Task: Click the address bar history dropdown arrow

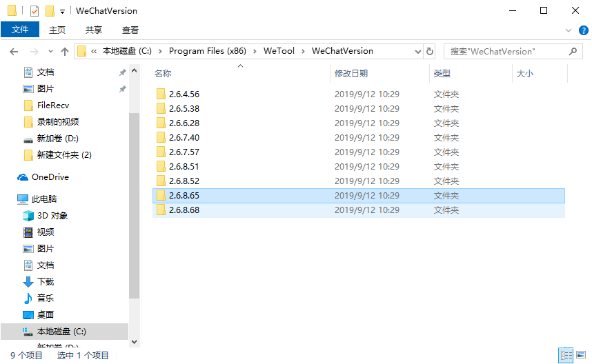Action: pyautogui.click(x=418, y=51)
